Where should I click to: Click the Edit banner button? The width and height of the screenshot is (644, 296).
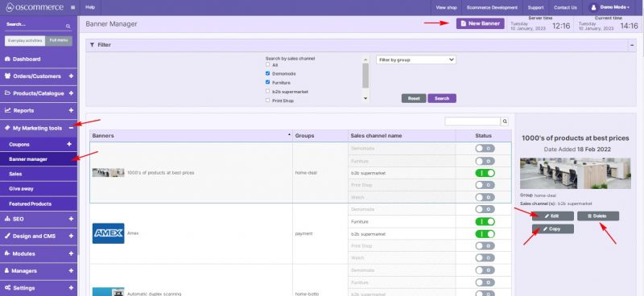point(553,216)
